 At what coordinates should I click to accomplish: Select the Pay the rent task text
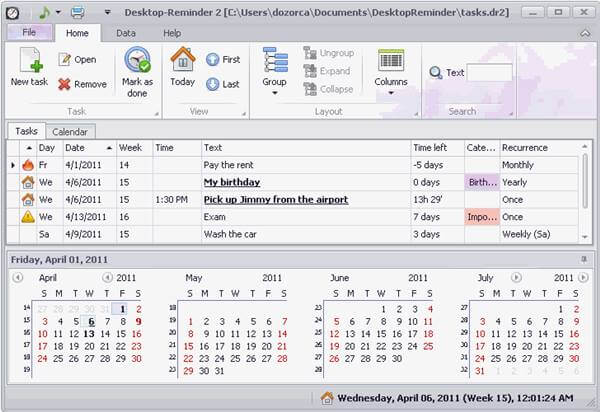point(228,165)
